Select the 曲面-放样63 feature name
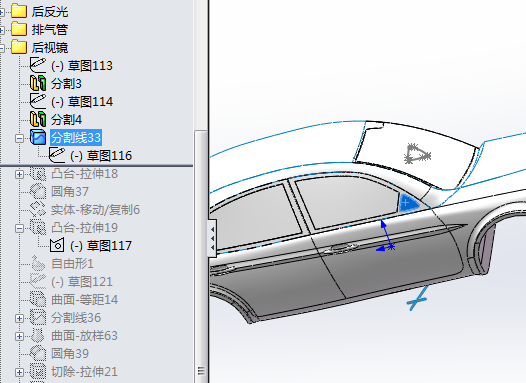526x383 pixels. [85, 336]
